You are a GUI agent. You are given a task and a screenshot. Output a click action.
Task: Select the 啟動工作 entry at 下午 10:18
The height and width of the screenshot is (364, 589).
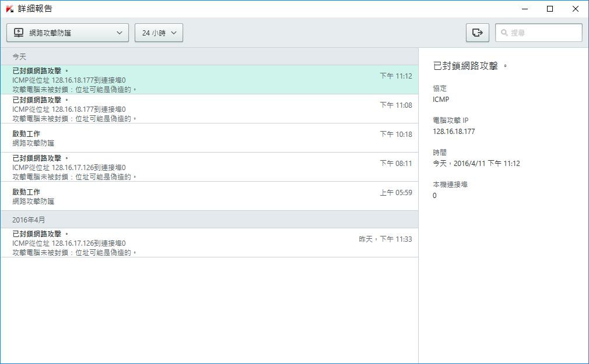click(x=209, y=137)
